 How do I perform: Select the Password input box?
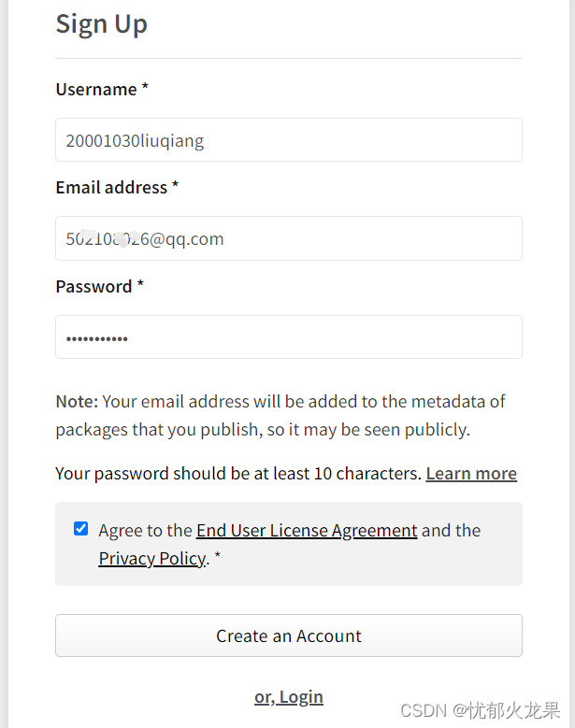tap(288, 337)
